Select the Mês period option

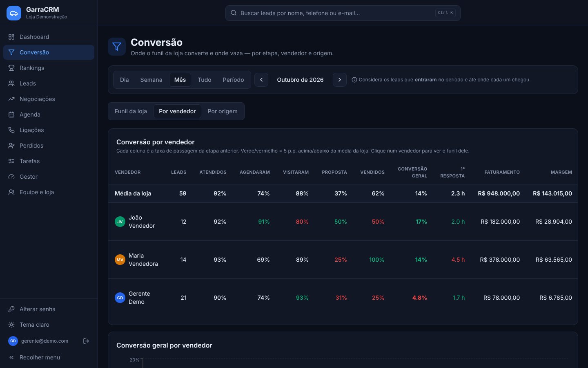pyautogui.click(x=180, y=80)
